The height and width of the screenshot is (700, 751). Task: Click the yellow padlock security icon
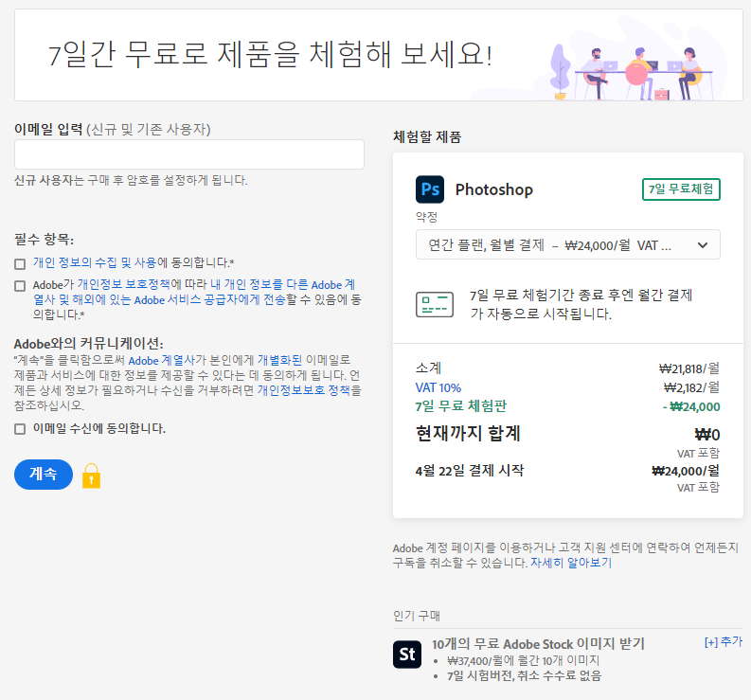pos(91,476)
